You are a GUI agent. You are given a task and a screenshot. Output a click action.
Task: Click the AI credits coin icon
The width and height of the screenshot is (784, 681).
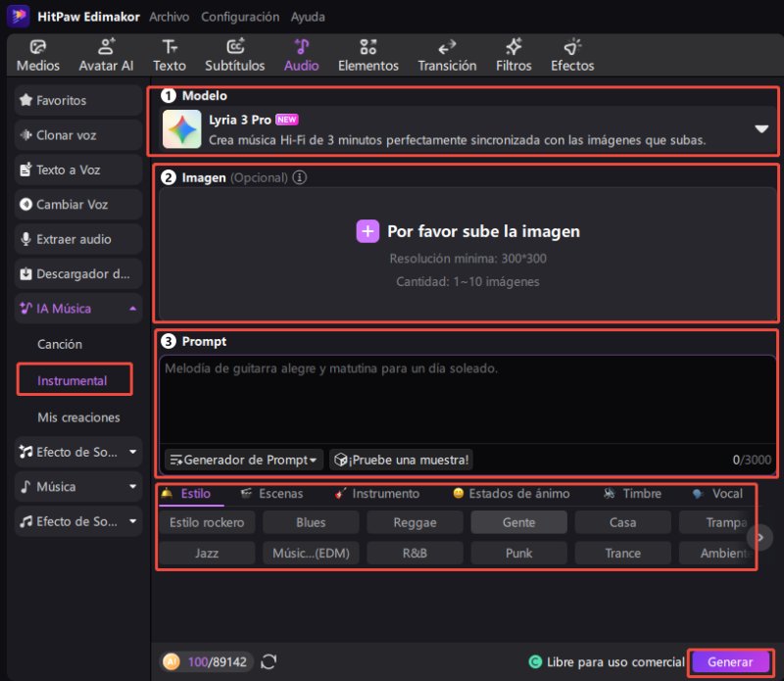click(171, 661)
